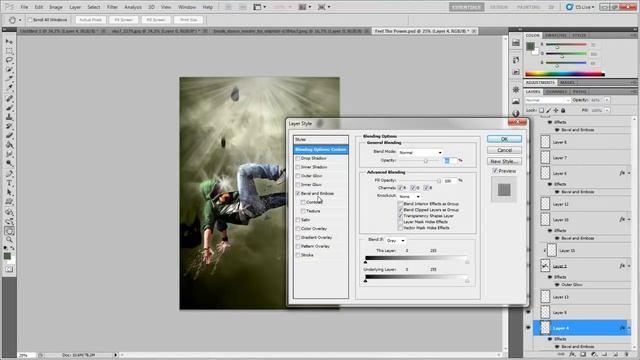The image size is (640, 360).
Task: Uncheck Bevel and Emboss style
Action: point(298,193)
